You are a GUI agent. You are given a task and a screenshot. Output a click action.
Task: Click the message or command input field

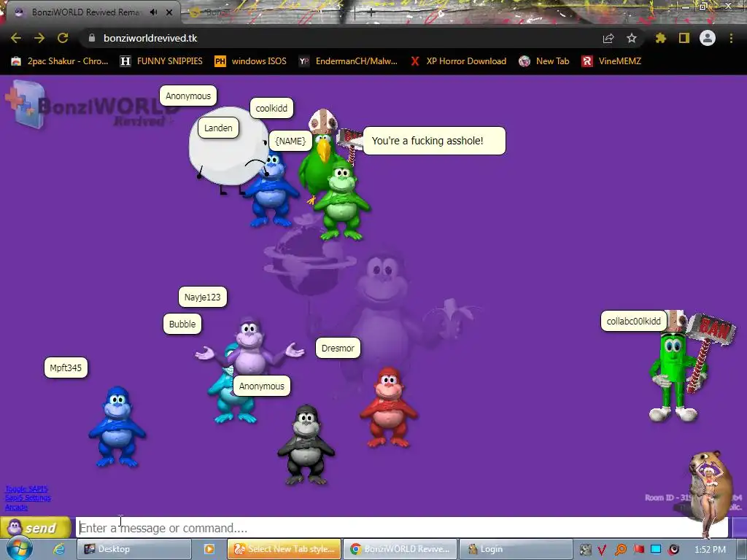(x=402, y=528)
